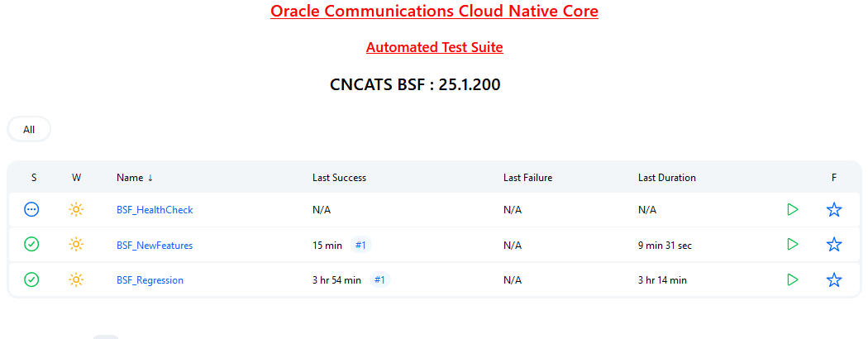Sort by the Last Success column
This screenshot has width=868, height=339.
click(x=339, y=178)
